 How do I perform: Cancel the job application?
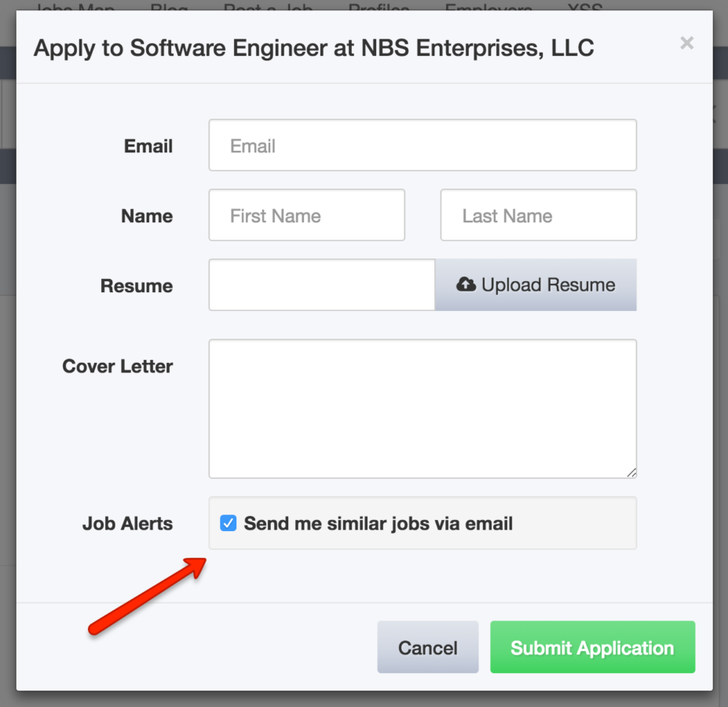[x=427, y=647]
